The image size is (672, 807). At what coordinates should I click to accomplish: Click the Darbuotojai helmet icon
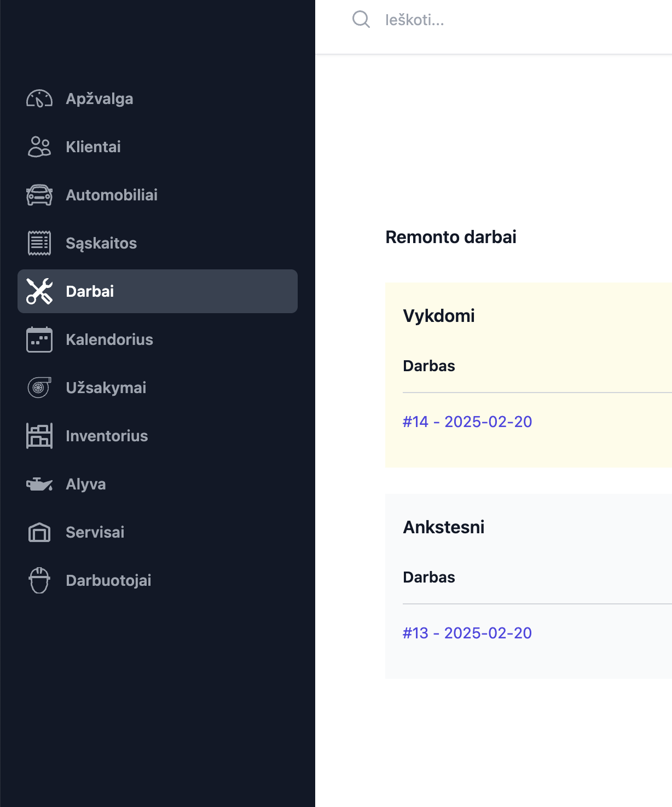[x=39, y=580]
